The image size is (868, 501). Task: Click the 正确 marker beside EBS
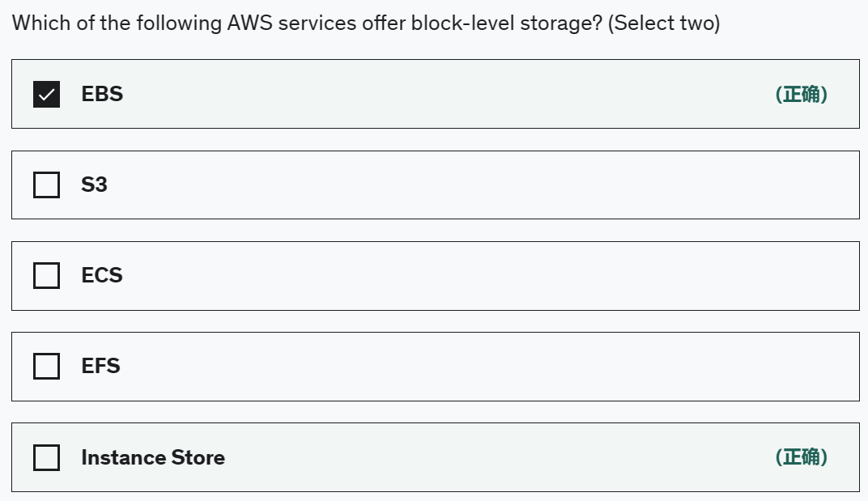coord(801,94)
